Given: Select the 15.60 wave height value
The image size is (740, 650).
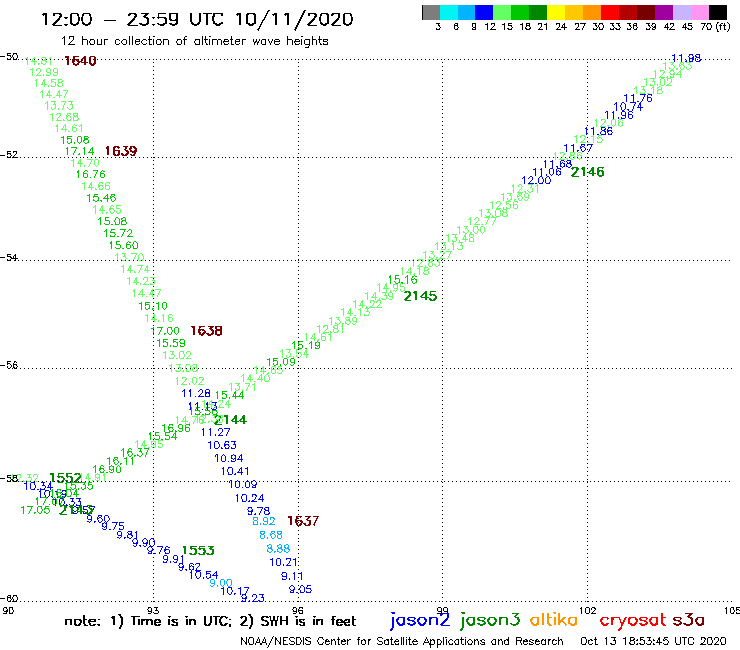Looking at the screenshot, I should point(124,245).
